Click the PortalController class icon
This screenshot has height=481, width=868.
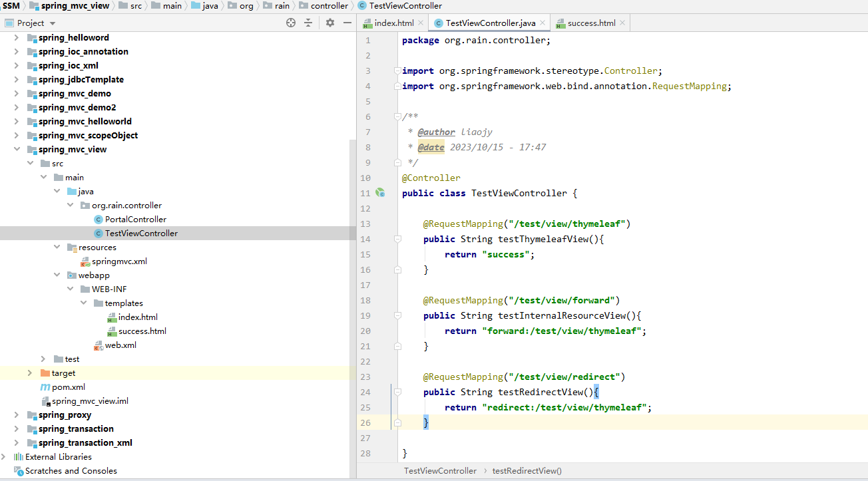pyautogui.click(x=99, y=220)
